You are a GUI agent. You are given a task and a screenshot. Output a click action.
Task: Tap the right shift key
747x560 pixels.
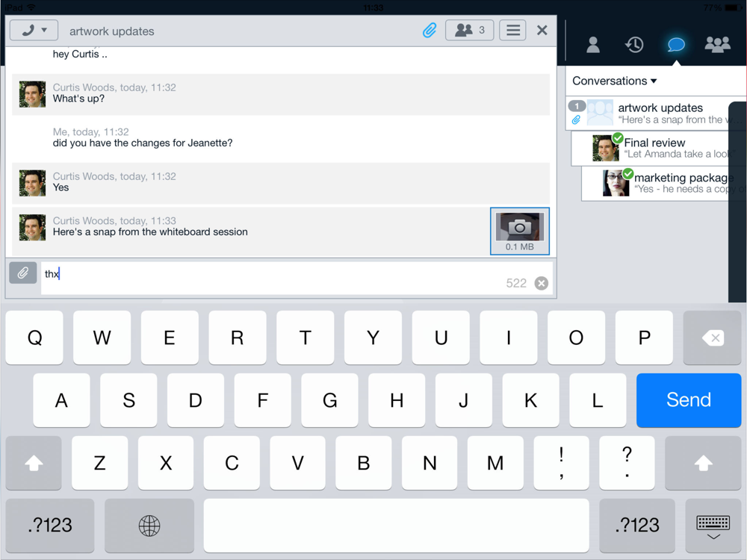pos(703,463)
